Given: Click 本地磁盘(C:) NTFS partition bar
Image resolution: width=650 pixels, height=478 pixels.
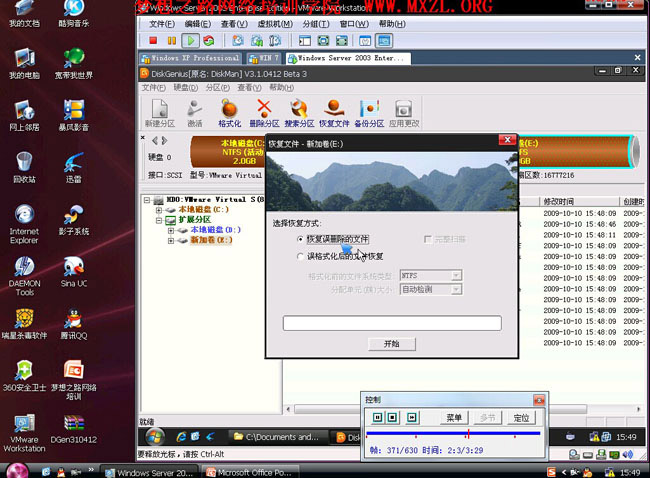Looking at the screenshot, I should (228, 152).
